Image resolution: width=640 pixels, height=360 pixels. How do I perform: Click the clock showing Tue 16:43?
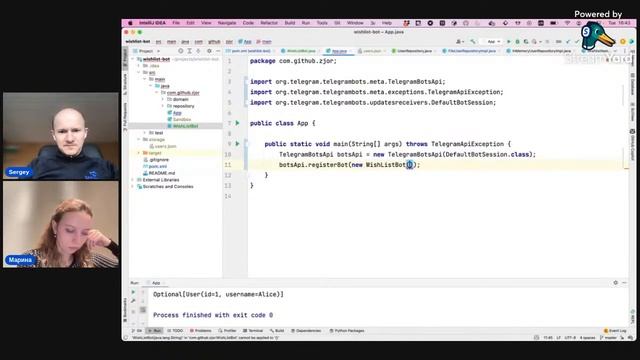[x=619, y=23]
